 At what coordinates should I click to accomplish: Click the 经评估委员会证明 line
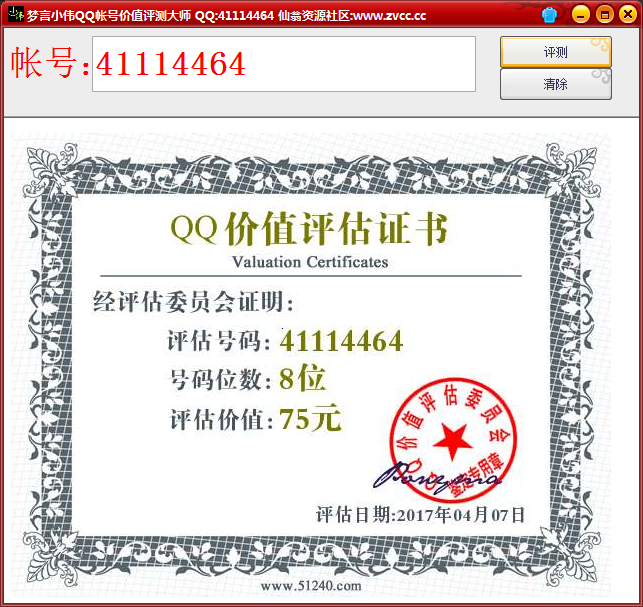tap(194, 301)
